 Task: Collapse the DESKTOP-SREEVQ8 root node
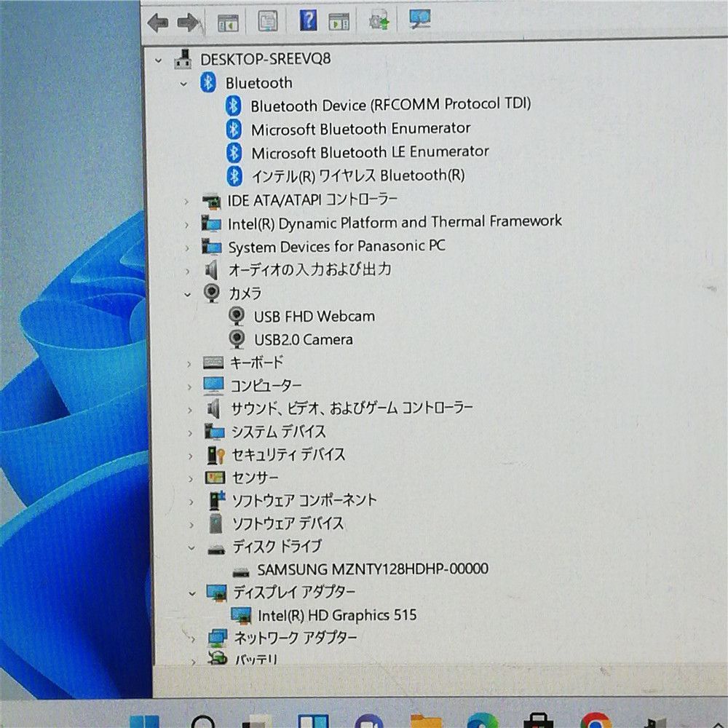159,60
